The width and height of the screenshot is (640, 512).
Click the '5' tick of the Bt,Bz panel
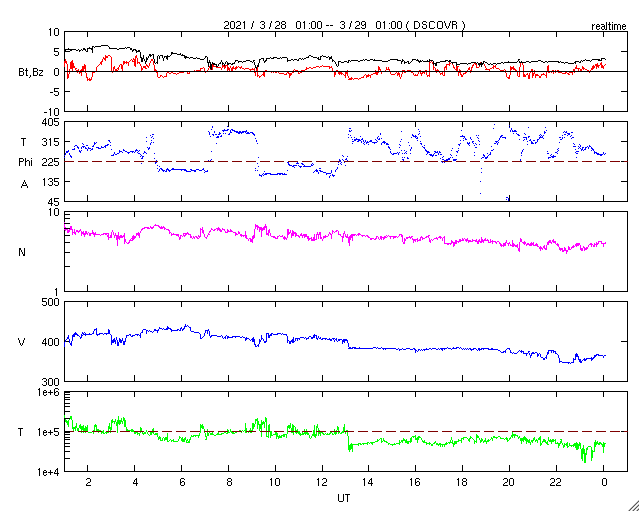57,52
